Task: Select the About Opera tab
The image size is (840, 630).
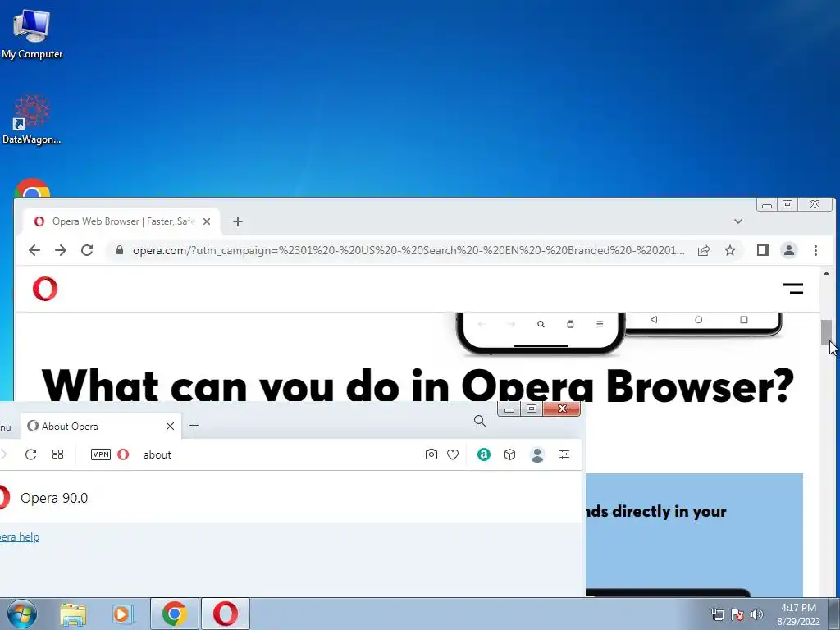Action: [101, 426]
